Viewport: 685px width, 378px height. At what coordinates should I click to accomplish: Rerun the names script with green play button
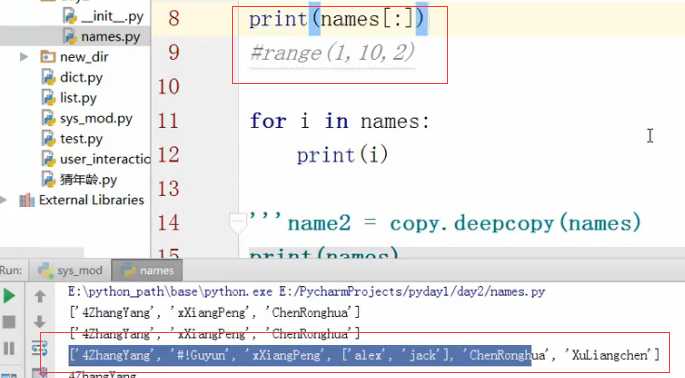9,296
